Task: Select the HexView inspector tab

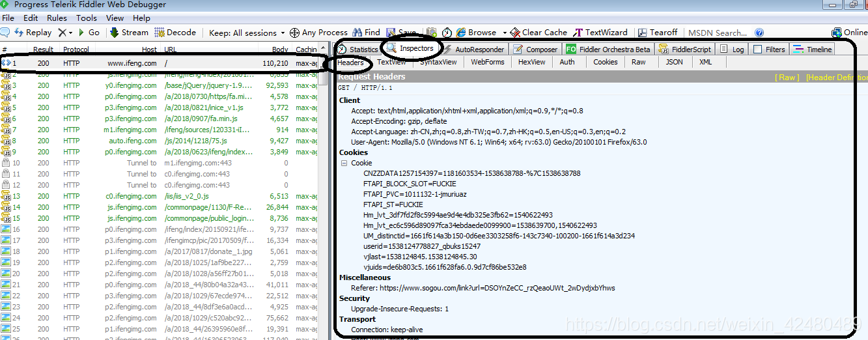Action: (x=532, y=63)
